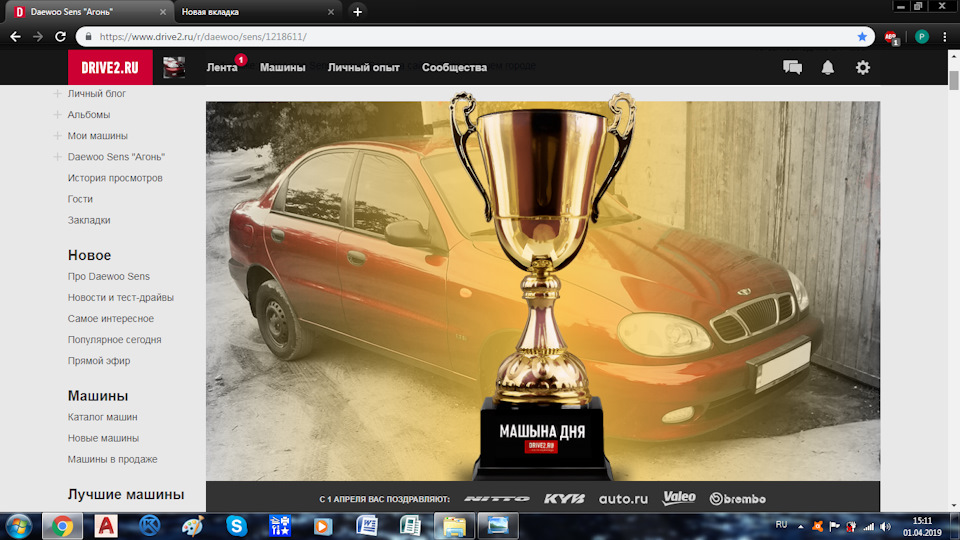Open the Сообщества menu
The width and height of the screenshot is (960, 540).
pyautogui.click(x=454, y=67)
